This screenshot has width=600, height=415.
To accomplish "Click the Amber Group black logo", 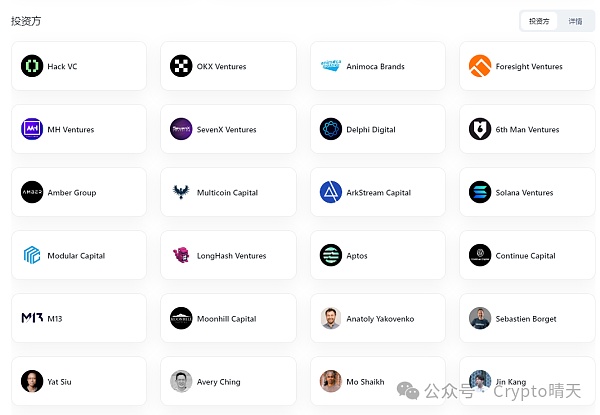I will (32, 192).
